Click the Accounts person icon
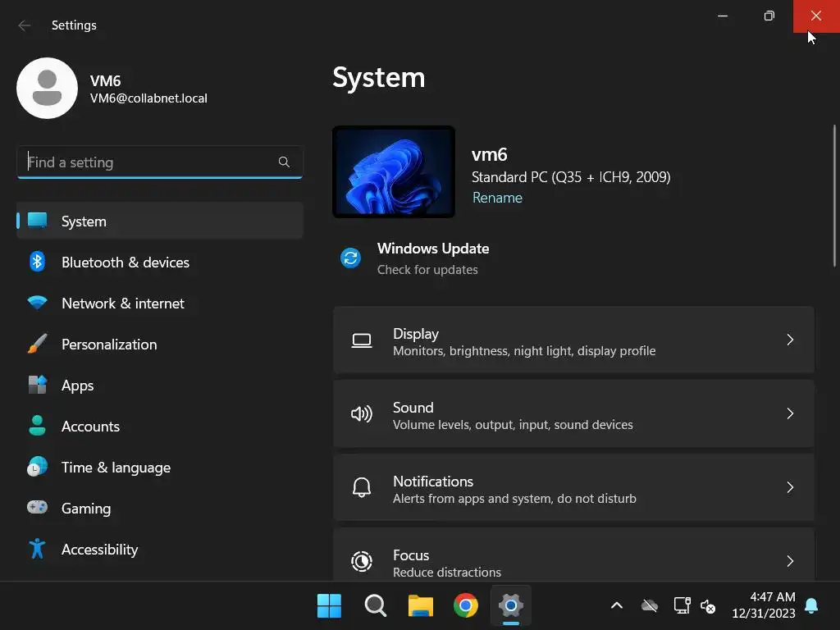The height and width of the screenshot is (630, 840). pos(37,426)
